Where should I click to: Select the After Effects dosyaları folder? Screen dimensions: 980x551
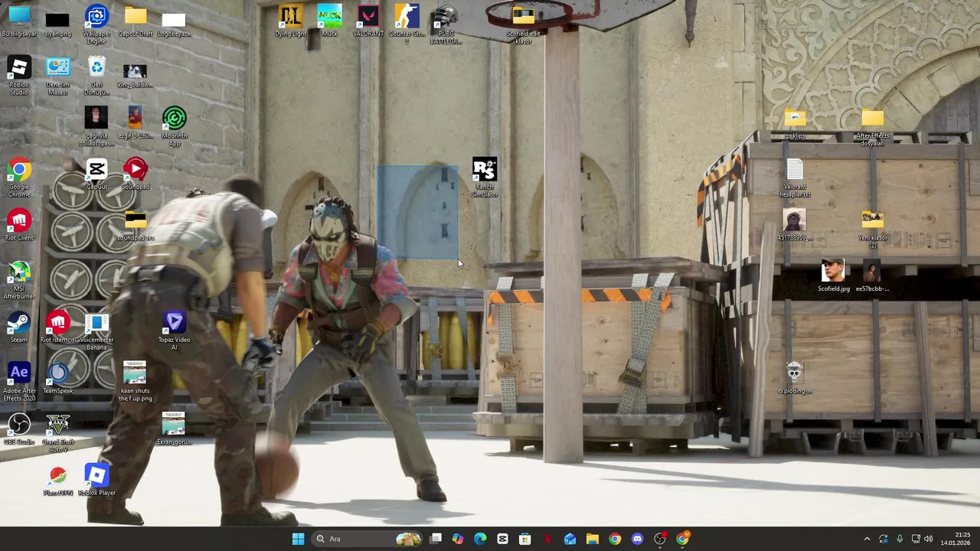pyautogui.click(x=872, y=126)
